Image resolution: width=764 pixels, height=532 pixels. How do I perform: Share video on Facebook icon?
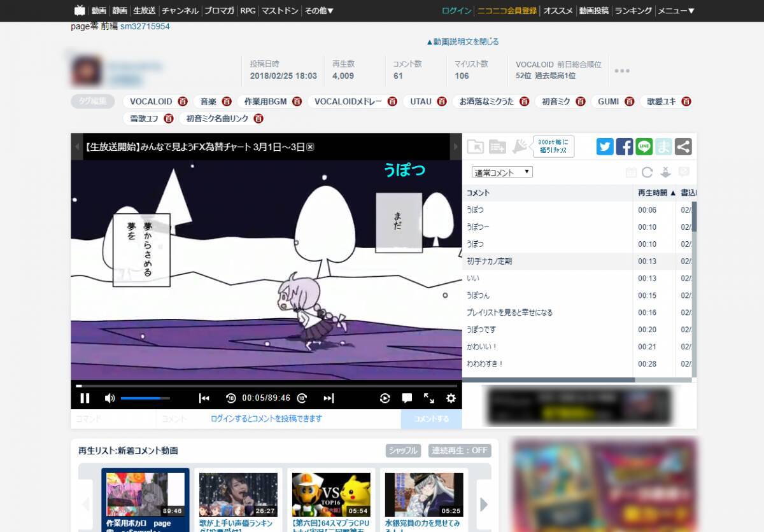(x=625, y=146)
